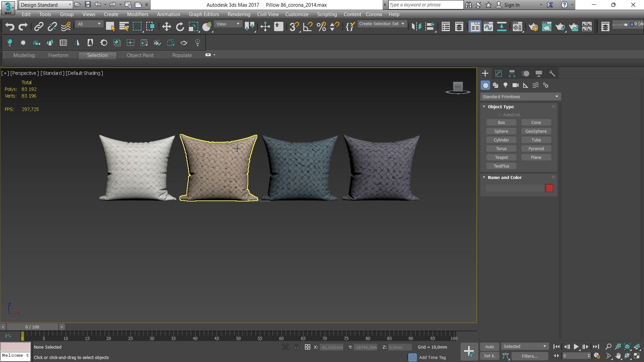Switch to Display command panel
Image resolution: width=644 pixels, height=362 pixels.
pyautogui.click(x=539, y=73)
